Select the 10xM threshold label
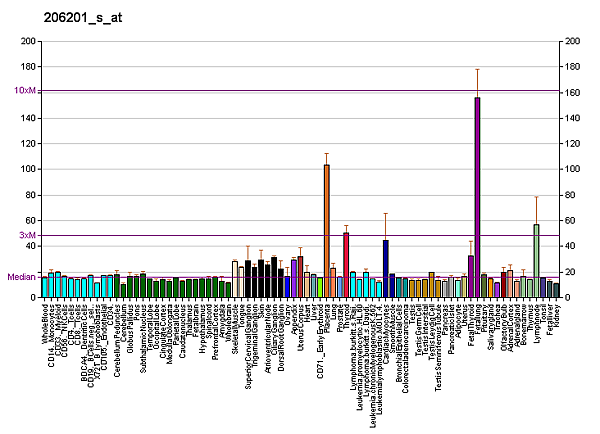The image size is (600, 434). click(x=25, y=90)
